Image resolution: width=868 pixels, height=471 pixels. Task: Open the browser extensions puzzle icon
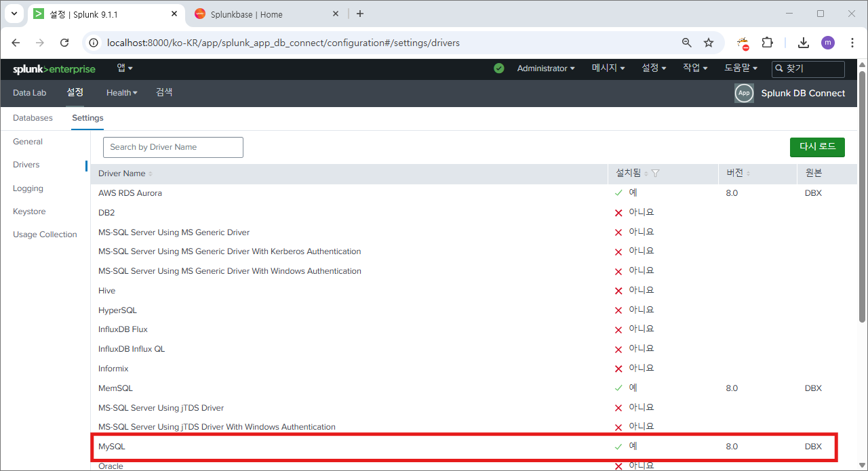click(767, 43)
